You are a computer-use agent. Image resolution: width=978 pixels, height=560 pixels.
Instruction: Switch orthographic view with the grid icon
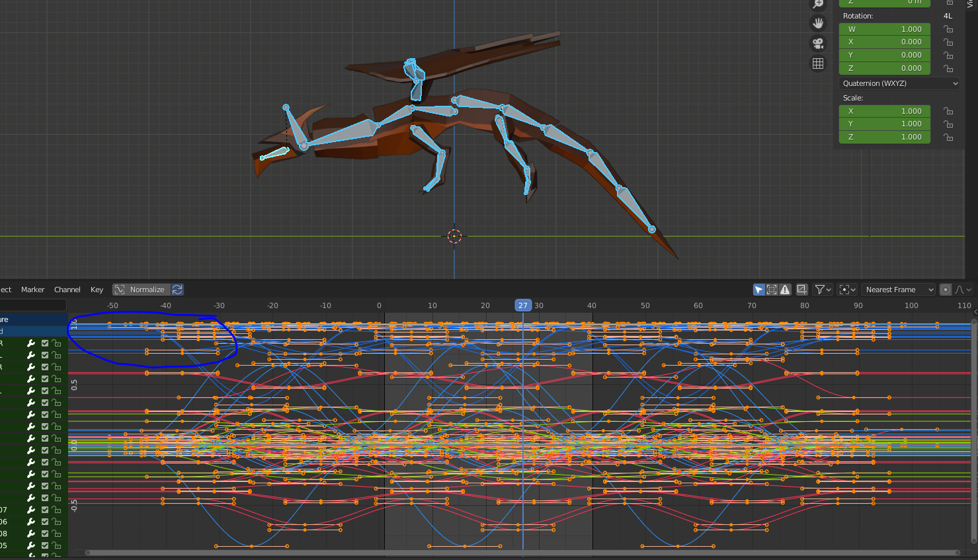(x=818, y=63)
